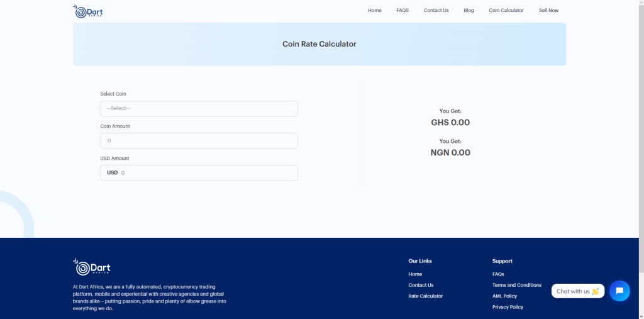The width and height of the screenshot is (644, 319).
Task: Click the 'USD Amount' label
Action: 114,159
